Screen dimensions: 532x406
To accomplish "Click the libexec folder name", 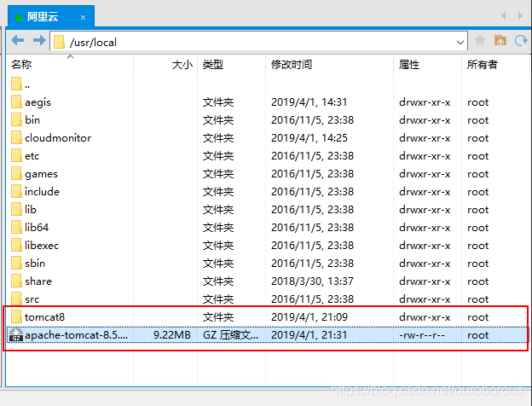I will pos(42,246).
